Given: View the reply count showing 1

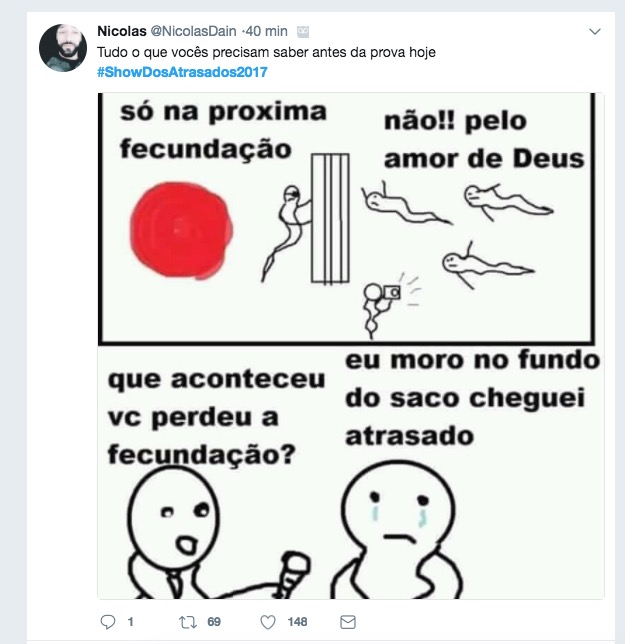Looking at the screenshot, I should tap(130, 622).
